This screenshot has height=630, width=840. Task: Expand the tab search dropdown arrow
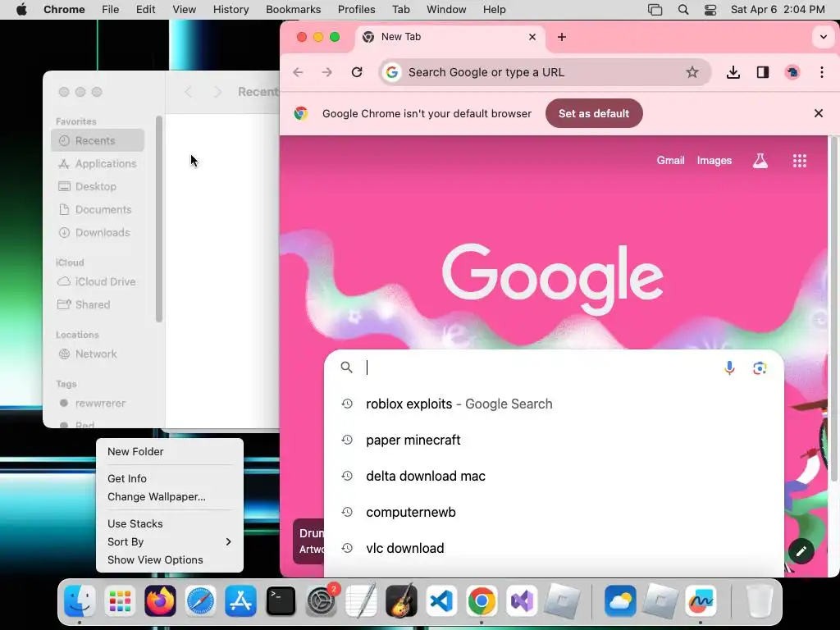click(823, 37)
